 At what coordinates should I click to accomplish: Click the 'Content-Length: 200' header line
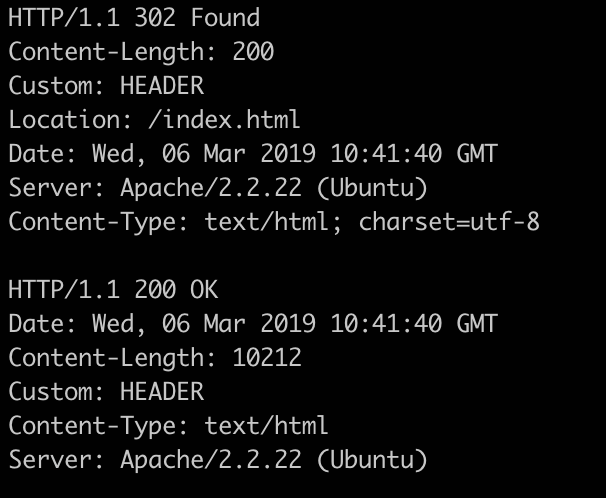click(x=141, y=52)
